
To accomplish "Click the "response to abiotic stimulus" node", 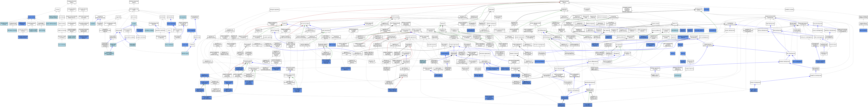I will click(564, 17).
